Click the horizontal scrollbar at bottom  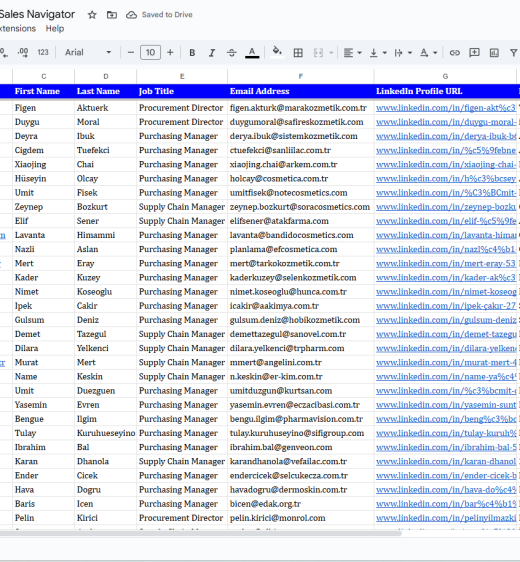point(201,533)
